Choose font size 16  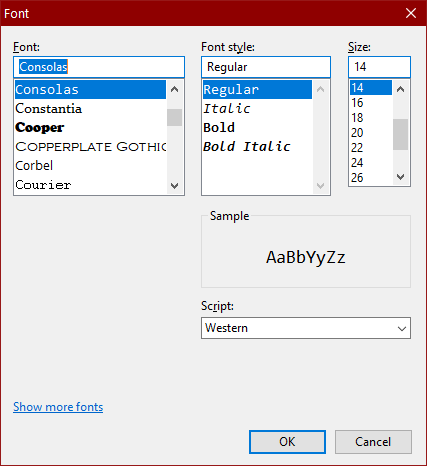click(x=371, y=103)
